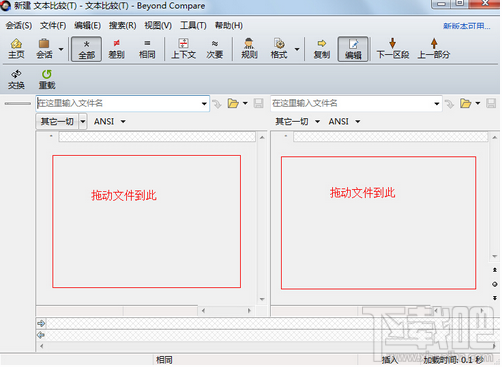Expand the 会话 toolbar dropdown arrow
Screen dimensions: 502x367
(x=61, y=49)
